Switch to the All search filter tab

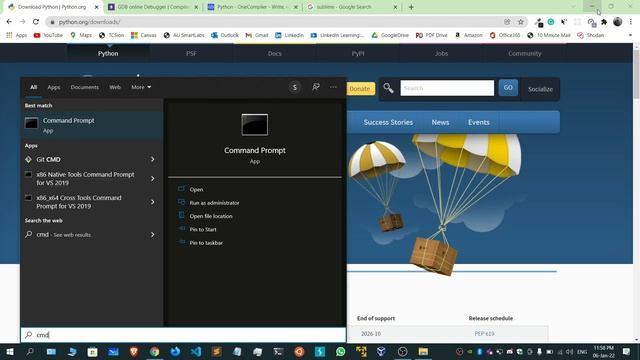(x=33, y=87)
